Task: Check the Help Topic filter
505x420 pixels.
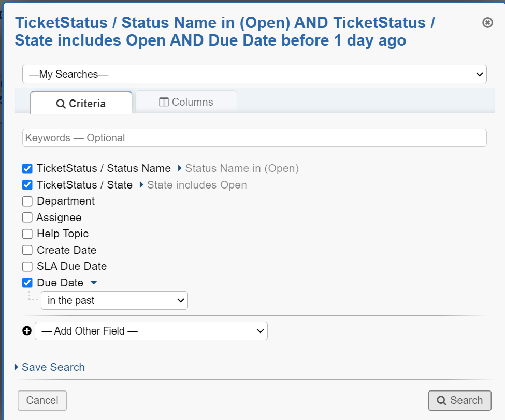Action: point(27,234)
